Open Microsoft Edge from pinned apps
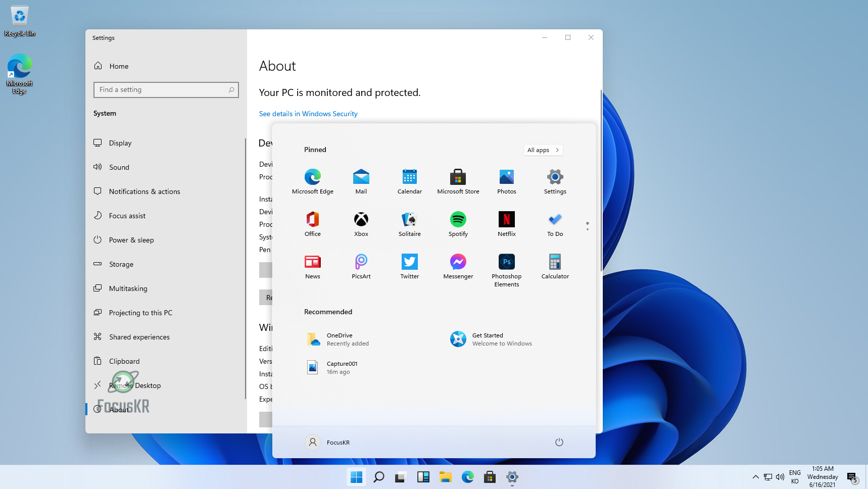 click(x=313, y=182)
